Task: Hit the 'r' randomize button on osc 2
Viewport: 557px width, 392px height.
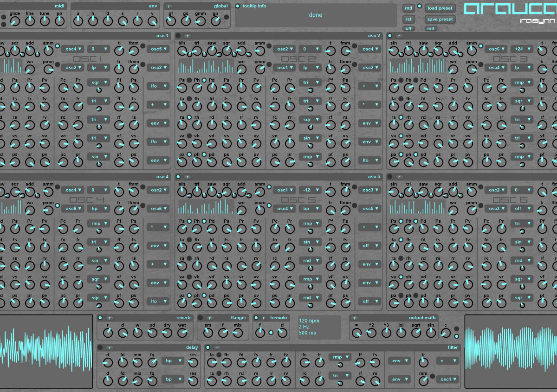Action: (188, 36)
